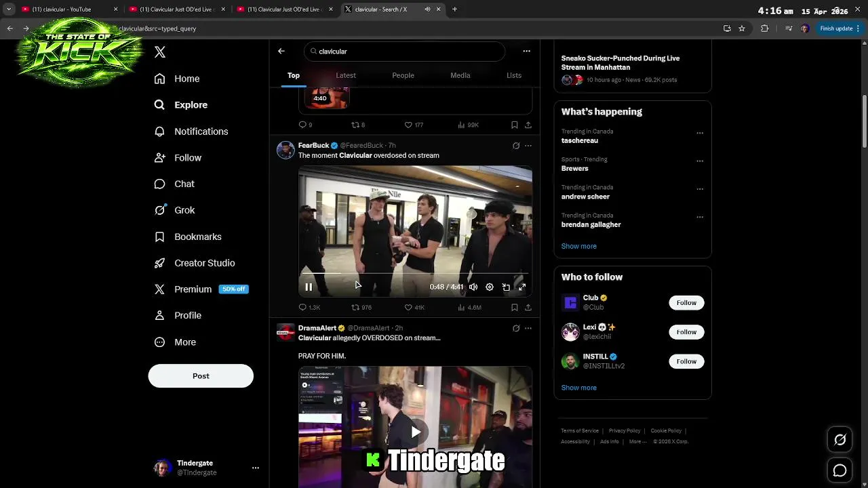Expand FearBuck video to fullscreen
This screenshot has height=488, width=868.
tap(522, 287)
